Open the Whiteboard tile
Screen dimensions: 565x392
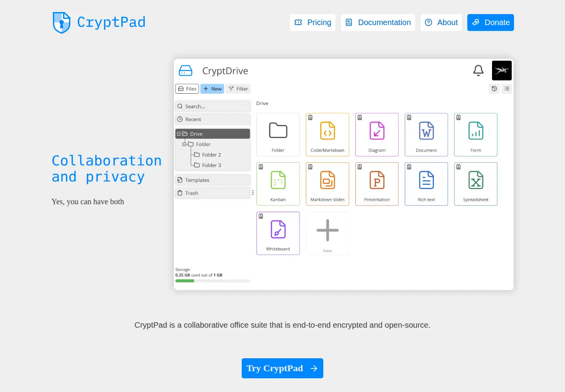[x=278, y=233]
